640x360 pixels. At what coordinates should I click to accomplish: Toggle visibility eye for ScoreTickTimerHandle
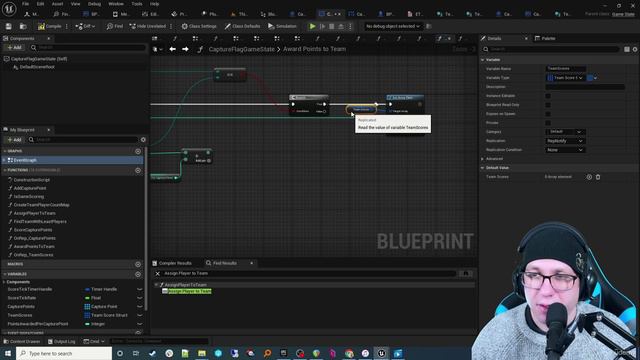(140, 289)
